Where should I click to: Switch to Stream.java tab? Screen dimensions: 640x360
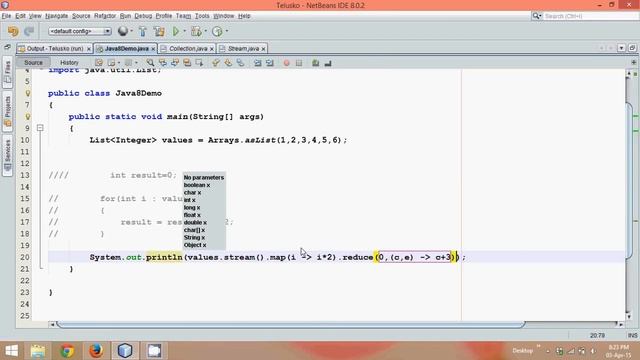[x=243, y=49]
